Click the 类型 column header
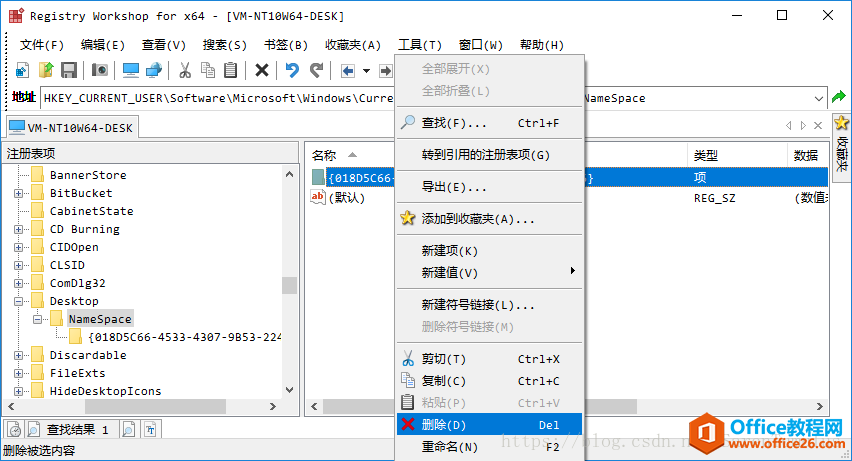Screen dimensions: 852x461 (x=706, y=155)
